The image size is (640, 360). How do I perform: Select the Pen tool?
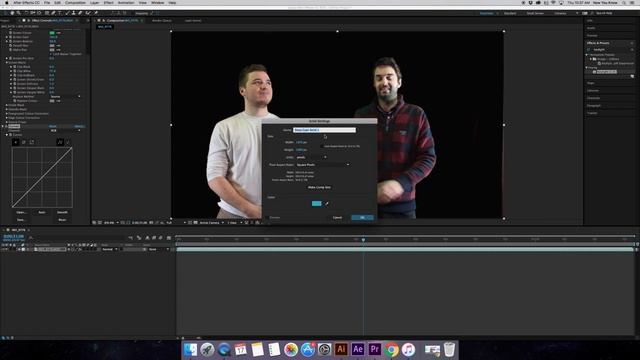point(53,13)
